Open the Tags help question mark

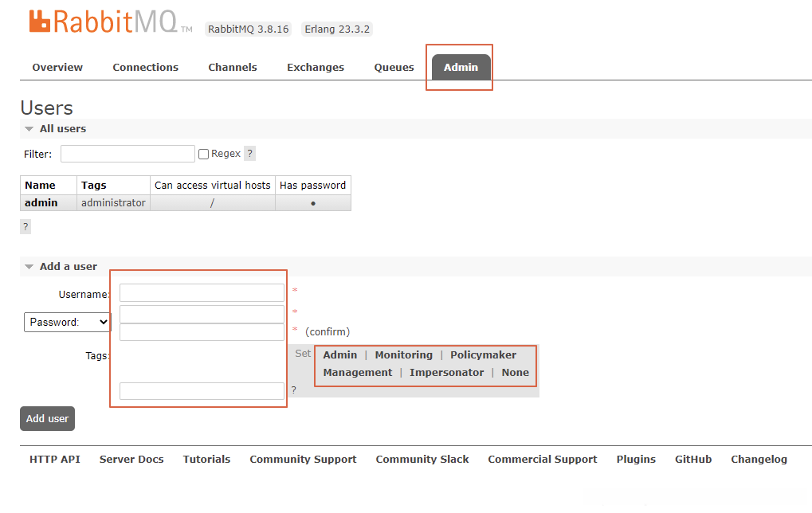coord(293,390)
